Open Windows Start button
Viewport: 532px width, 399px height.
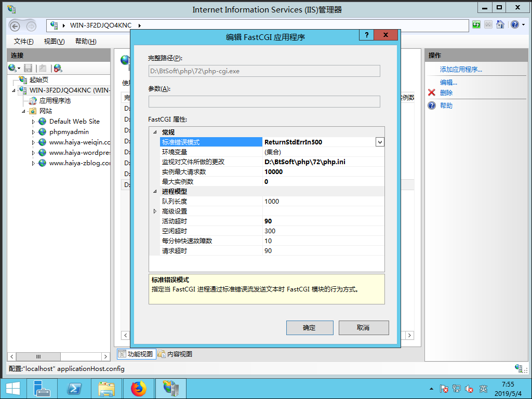pos(12,389)
